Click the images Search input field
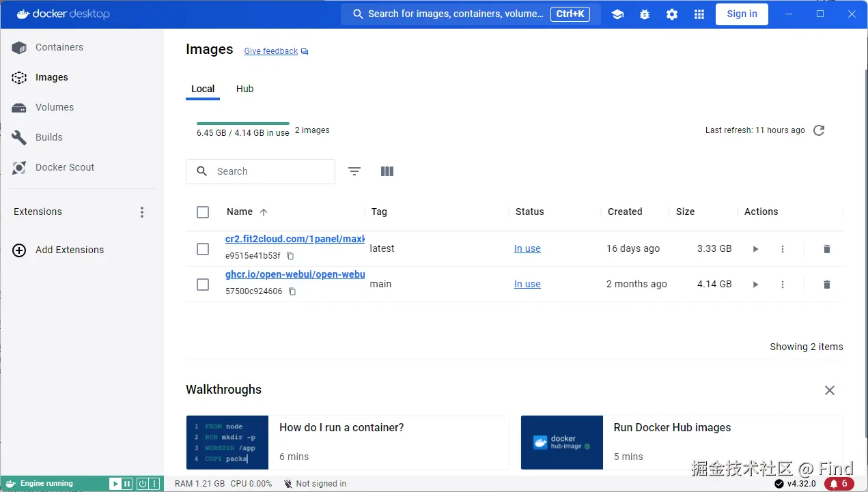This screenshot has height=492, width=868. 261,171
